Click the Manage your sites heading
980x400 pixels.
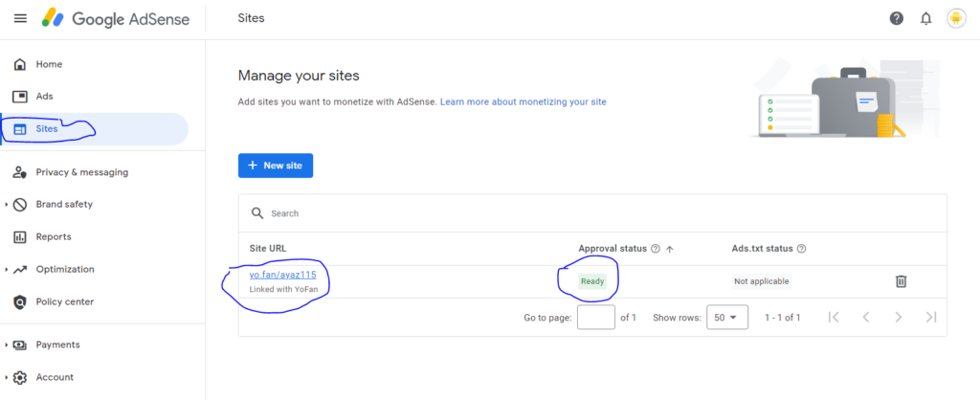coord(299,77)
